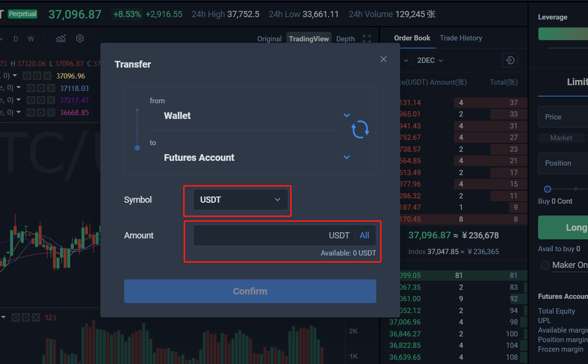This screenshot has height=364, width=588.
Task: Click the All amount link
Action: [x=364, y=235]
